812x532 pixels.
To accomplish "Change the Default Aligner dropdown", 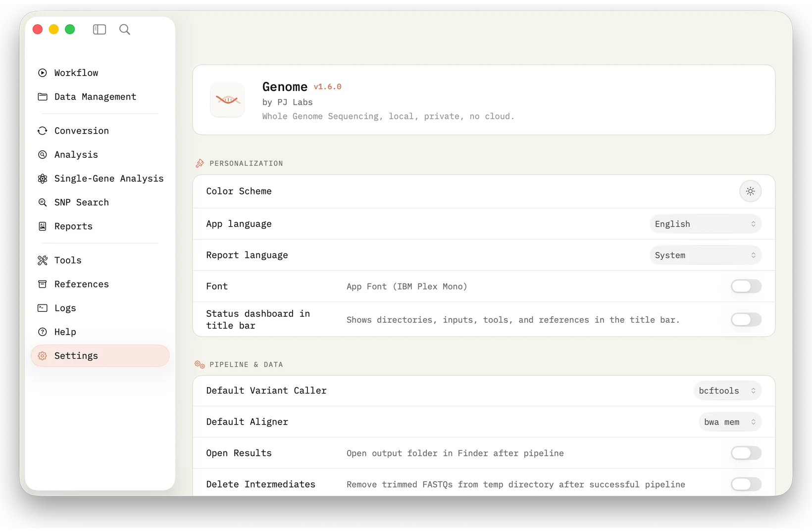I will pyautogui.click(x=730, y=422).
